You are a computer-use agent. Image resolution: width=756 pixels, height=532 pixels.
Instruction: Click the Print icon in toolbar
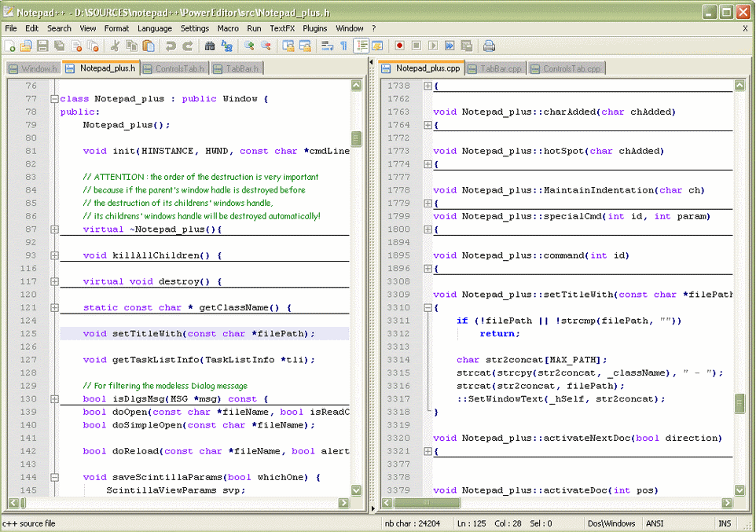489,46
